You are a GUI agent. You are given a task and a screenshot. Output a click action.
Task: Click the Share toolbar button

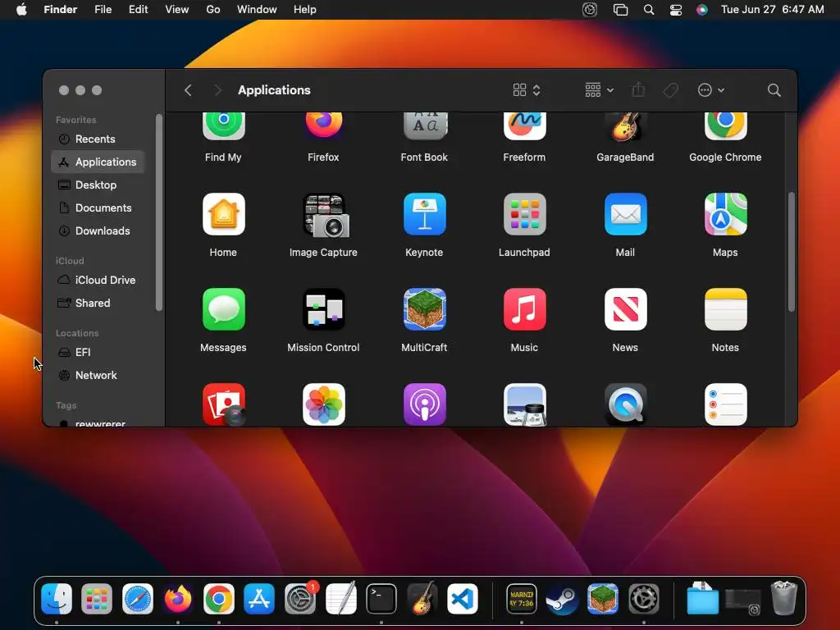(638, 90)
